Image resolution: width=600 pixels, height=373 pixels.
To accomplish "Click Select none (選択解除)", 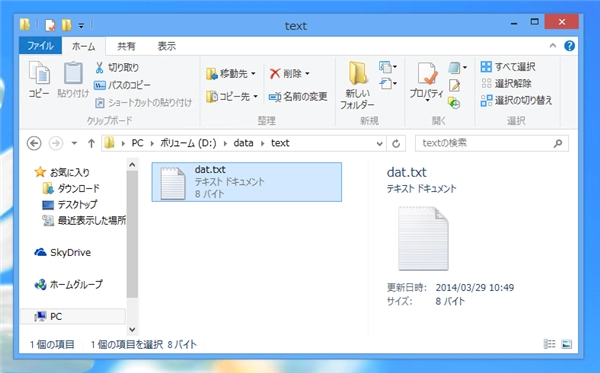I will [507, 83].
